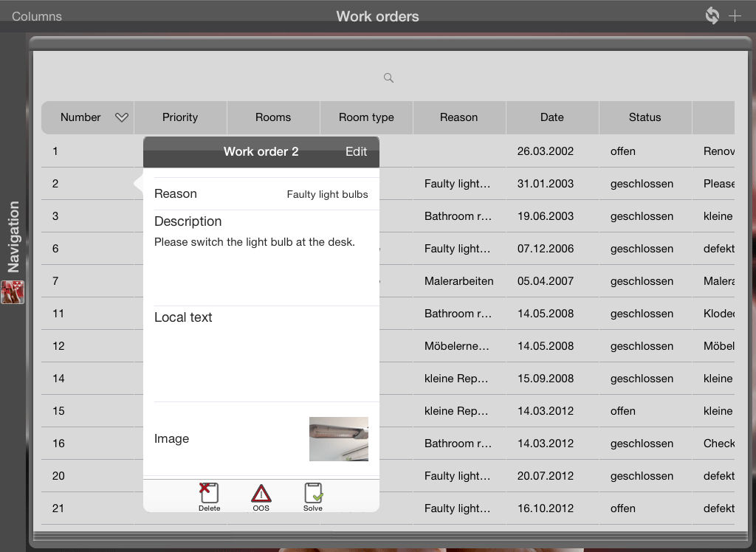Click date 07.12.2006
The width and height of the screenshot is (756, 552).
pos(546,249)
